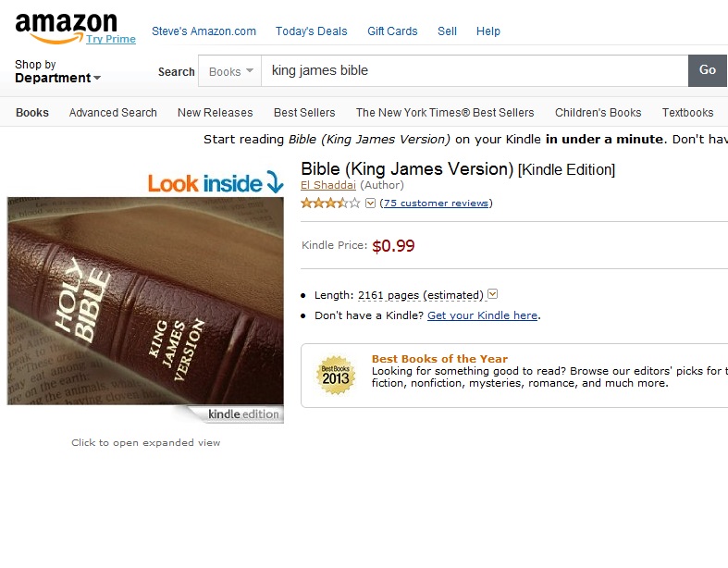Click the El Shaddai author link
Image resolution: width=728 pixels, height=568 pixels.
click(327, 185)
